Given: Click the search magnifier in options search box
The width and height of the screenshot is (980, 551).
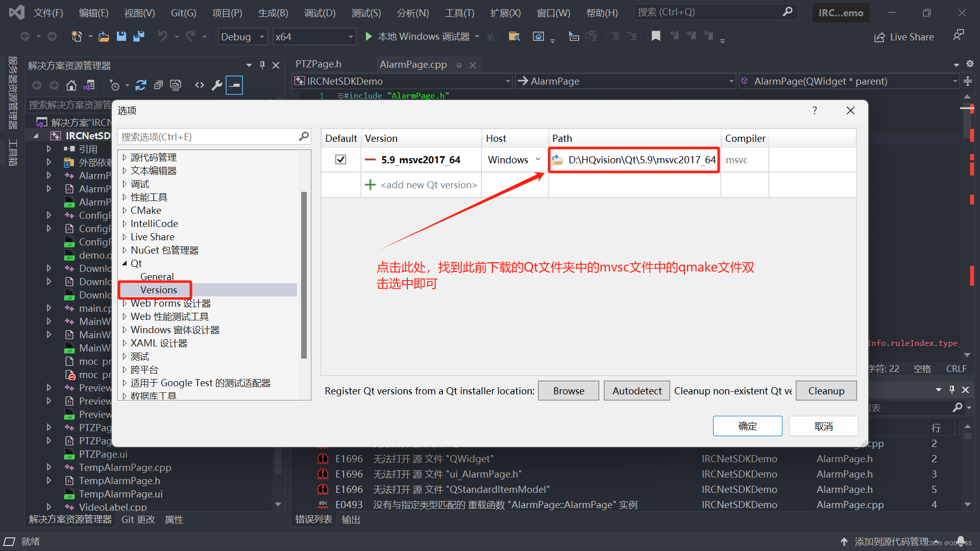Looking at the screenshot, I should [304, 137].
